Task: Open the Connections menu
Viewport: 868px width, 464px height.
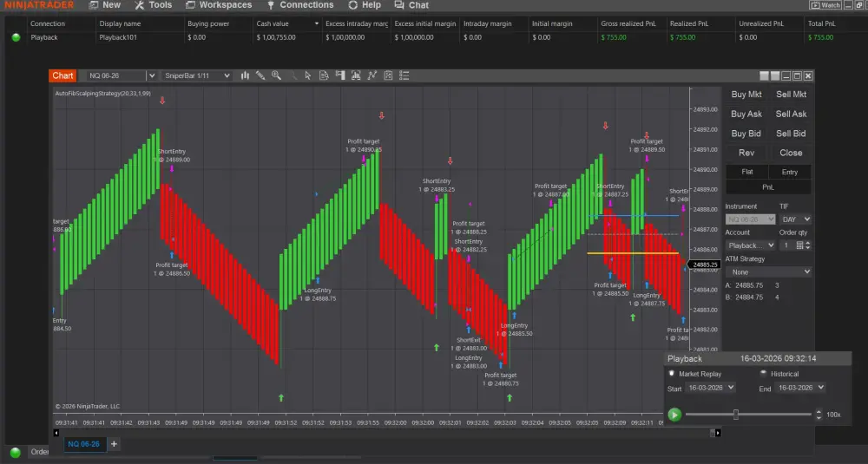Action: (x=299, y=5)
